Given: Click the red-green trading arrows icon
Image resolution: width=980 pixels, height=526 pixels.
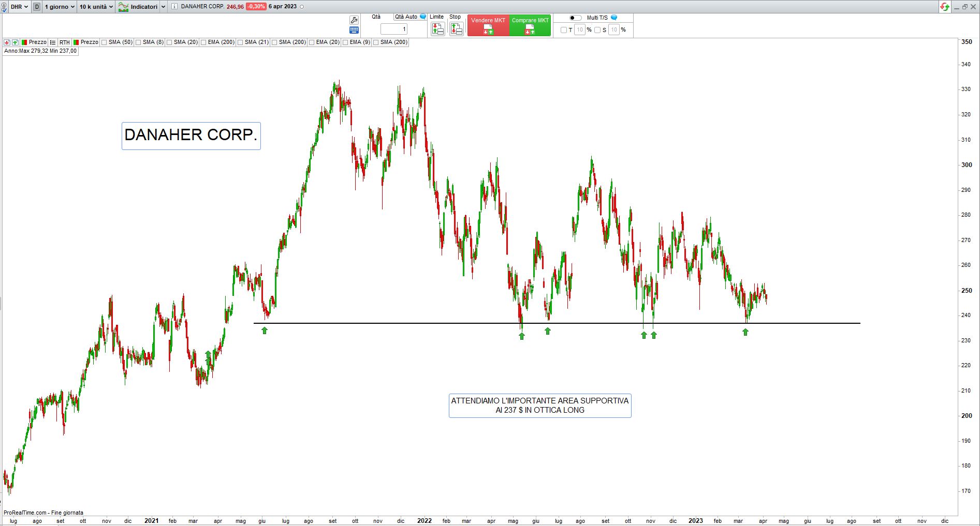Looking at the screenshot, I should (945, 7).
